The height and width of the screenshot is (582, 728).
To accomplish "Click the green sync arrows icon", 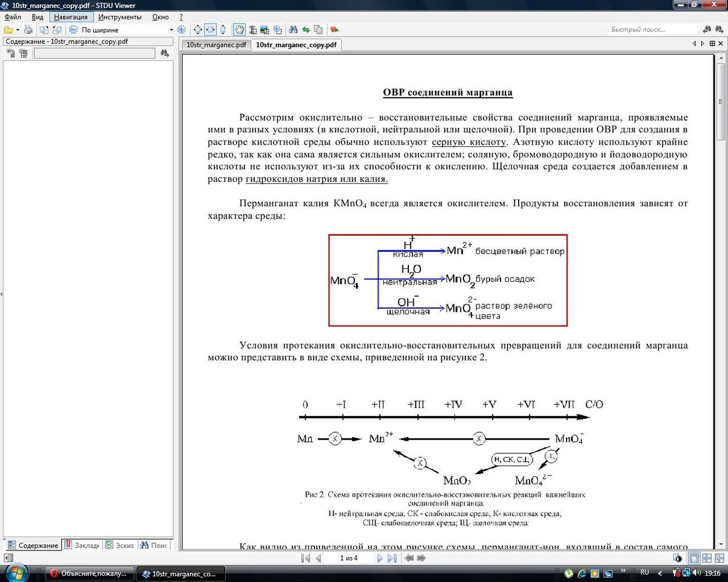I will (x=306, y=30).
